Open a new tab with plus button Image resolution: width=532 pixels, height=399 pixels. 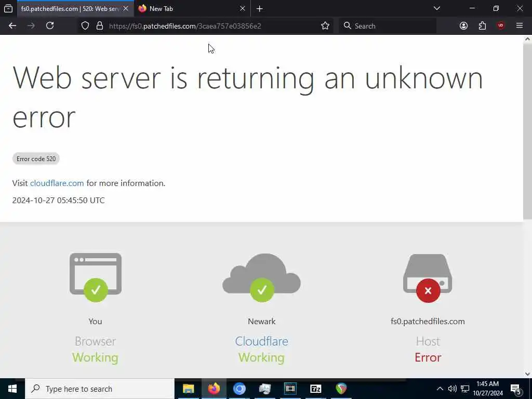tap(260, 9)
